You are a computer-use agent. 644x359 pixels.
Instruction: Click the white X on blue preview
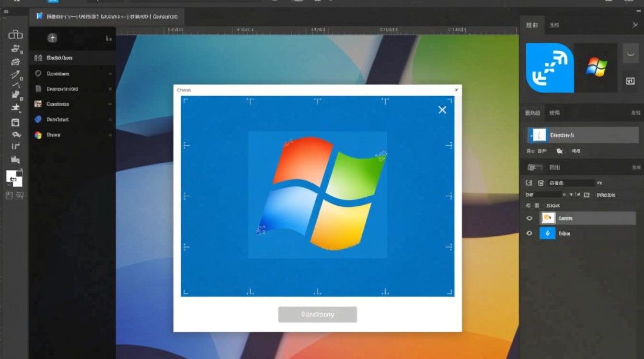pos(442,110)
